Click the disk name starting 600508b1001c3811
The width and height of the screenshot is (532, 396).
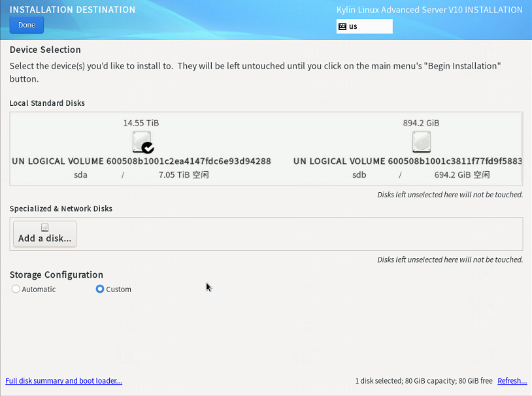coord(408,161)
